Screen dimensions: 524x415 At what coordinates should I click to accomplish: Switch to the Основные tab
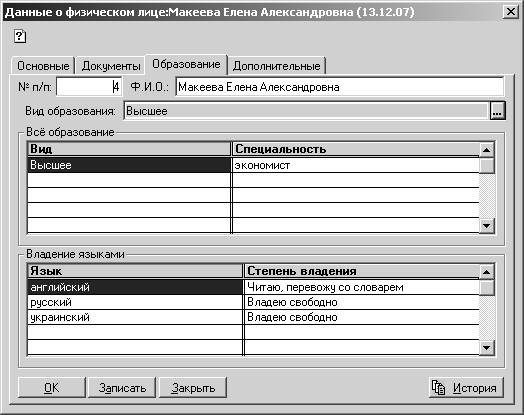click(43, 66)
